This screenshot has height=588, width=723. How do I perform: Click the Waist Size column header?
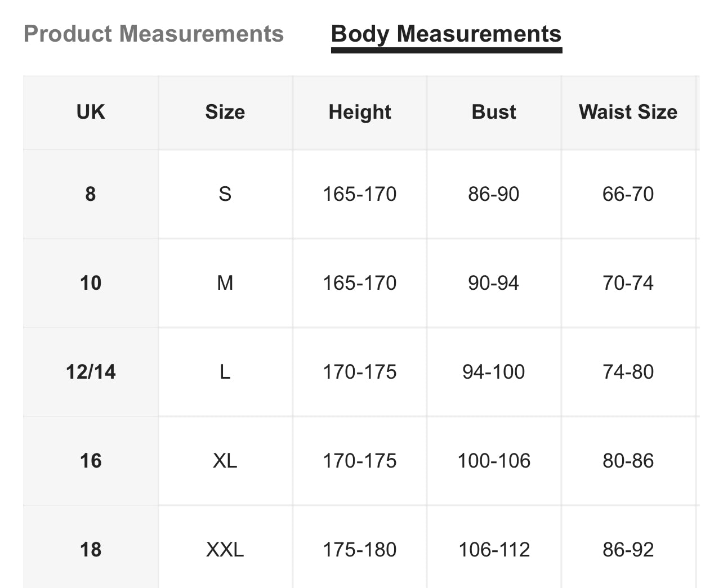pyautogui.click(x=628, y=112)
